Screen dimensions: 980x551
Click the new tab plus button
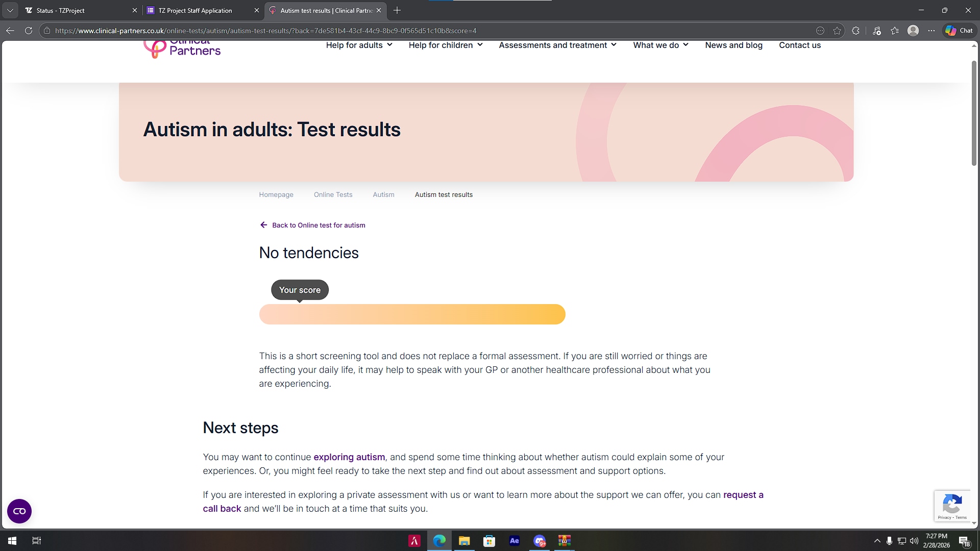(x=397, y=10)
